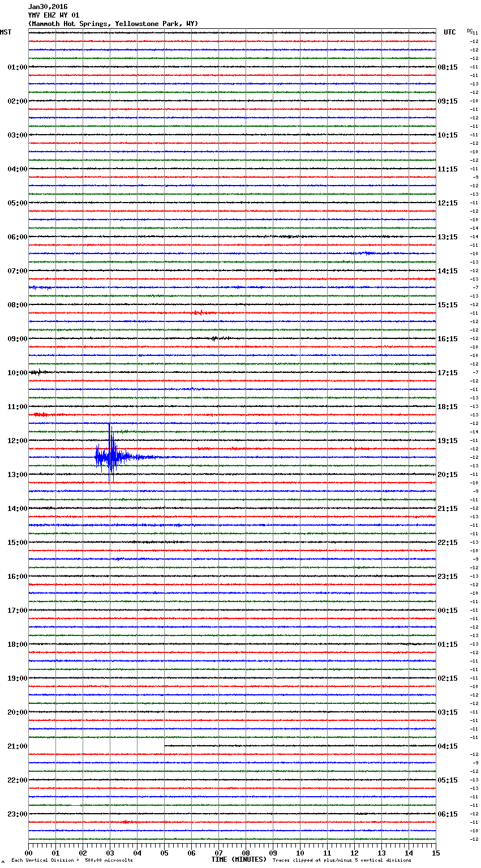Select the 11:00 MST row label
Viewport: 481px width, 868px height.
coord(18,407)
